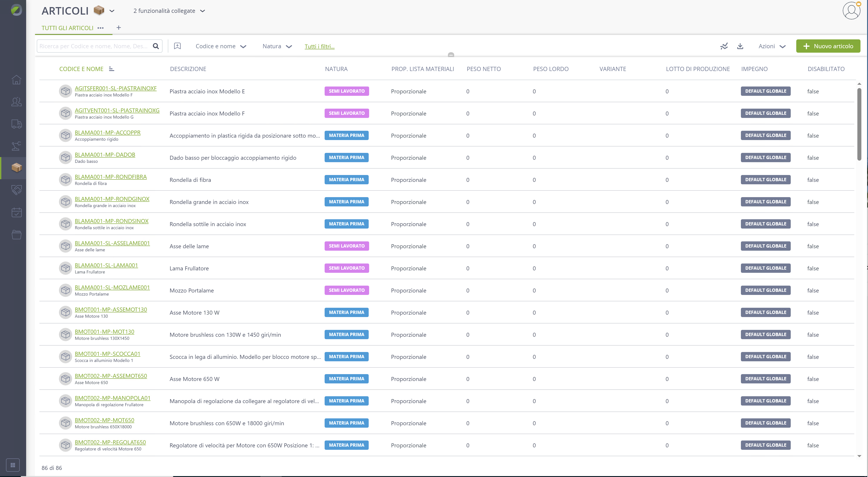Toggle sort on Codice e Nome column
This screenshot has height=477, width=868.
(112, 69)
